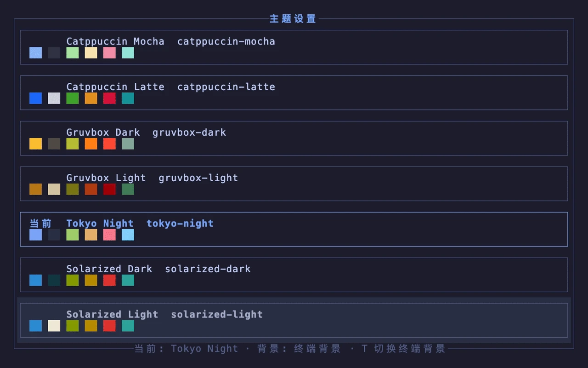This screenshot has height=368, width=588.
Task: Click the catppuccin-mocha slug text
Action: click(x=226, y=41)
